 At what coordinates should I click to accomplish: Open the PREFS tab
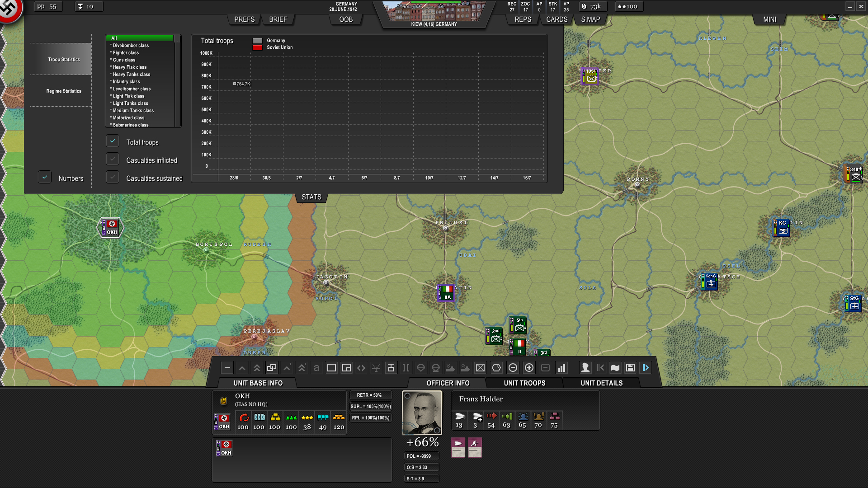click(x=244, y=19)
